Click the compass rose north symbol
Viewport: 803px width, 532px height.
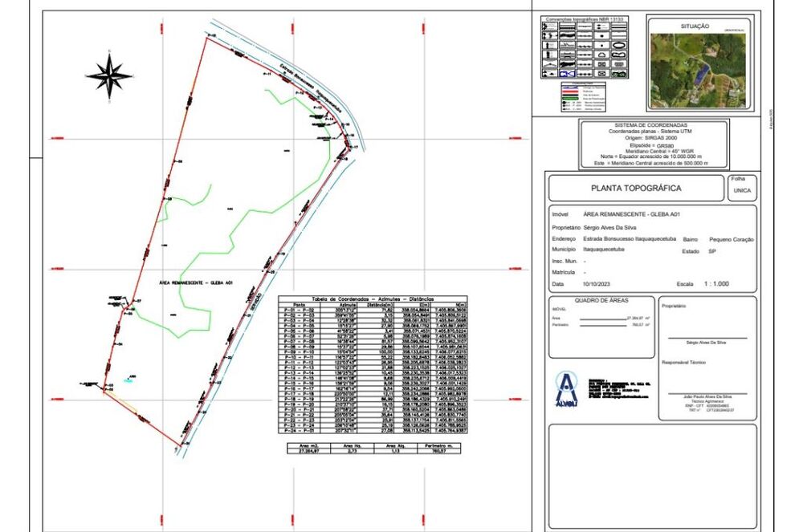coord(110,72)
